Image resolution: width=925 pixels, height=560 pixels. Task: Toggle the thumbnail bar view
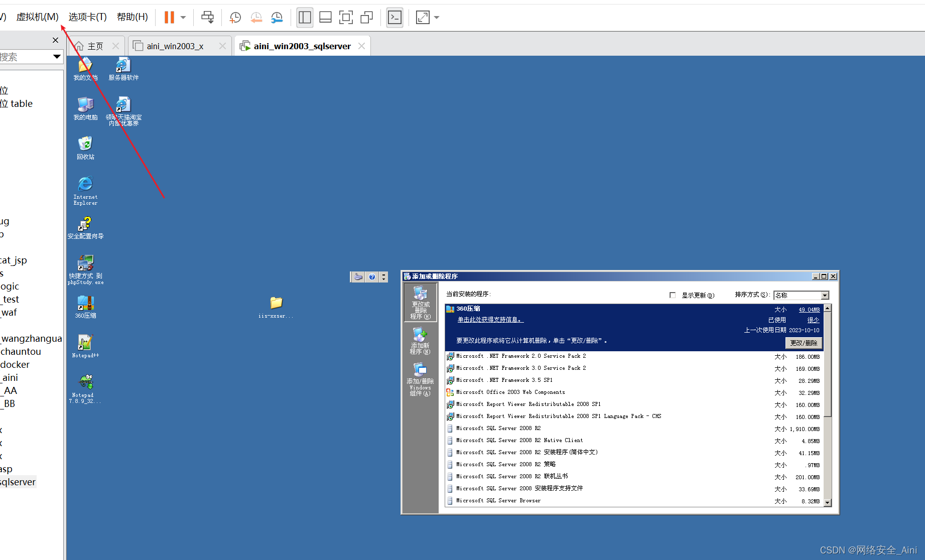pyautogui.click(x=325, y=18)
